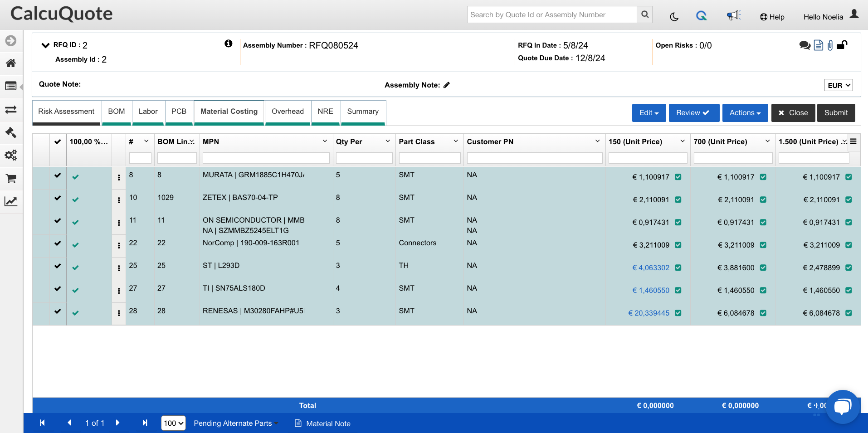Toggle dark mode moon icon

[674, 17]
